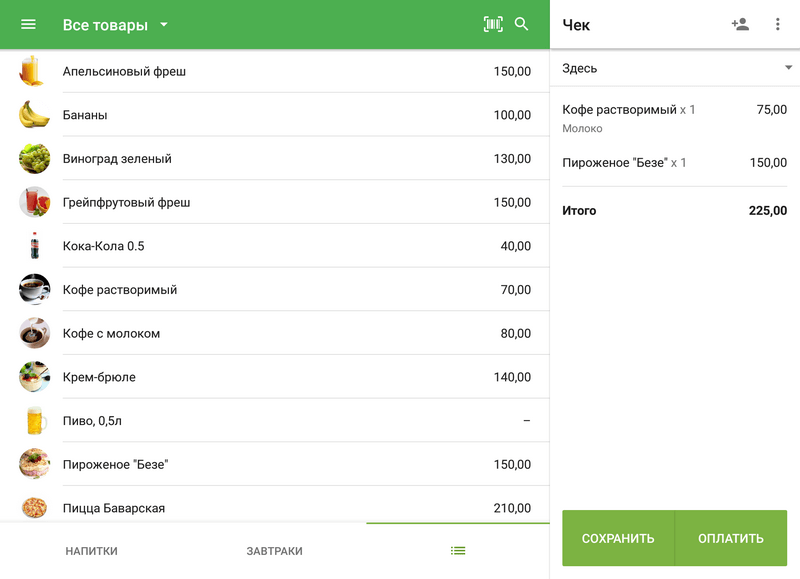Switch to the list view tab icon
Viewport: 800px width, 579px height.
click(458, 551)
